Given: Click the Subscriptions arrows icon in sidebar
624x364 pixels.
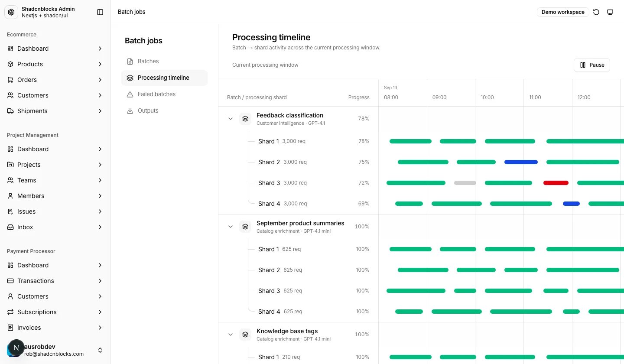Looking at the screenshot, I should click(x=10, y=312).
